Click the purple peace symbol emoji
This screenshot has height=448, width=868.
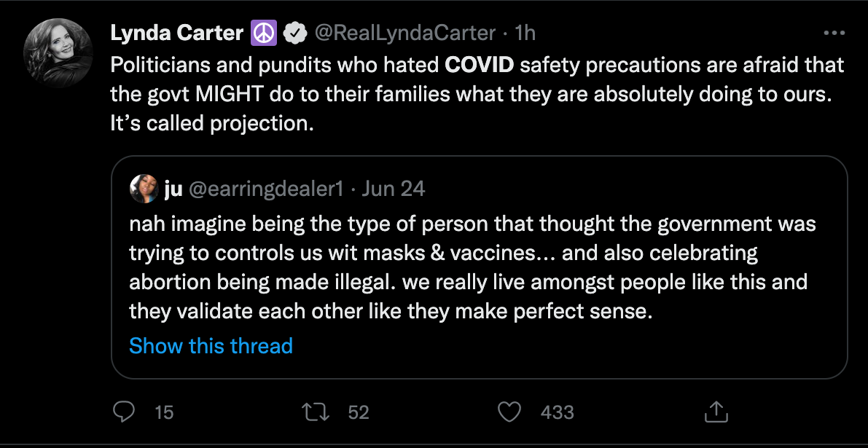tap(262, 33)
